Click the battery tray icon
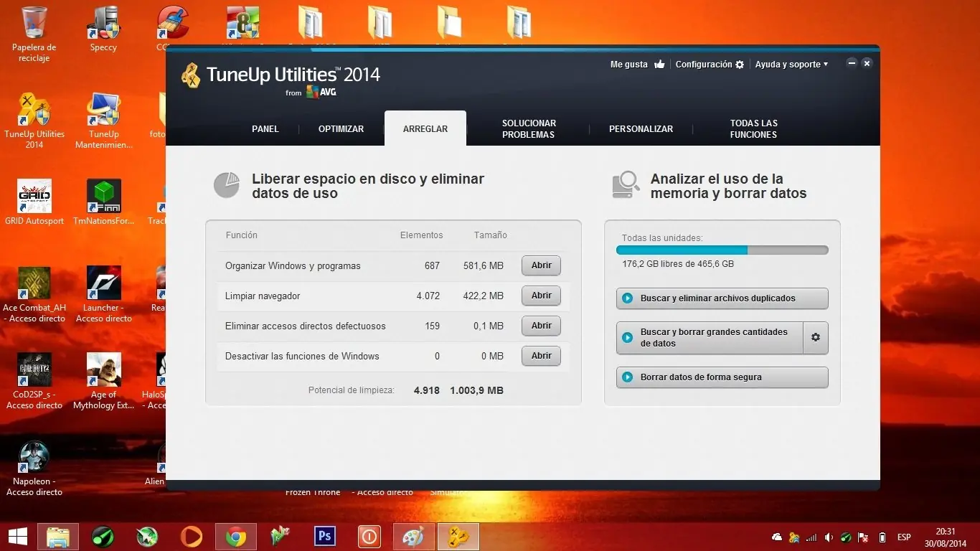 coord(882,537)
